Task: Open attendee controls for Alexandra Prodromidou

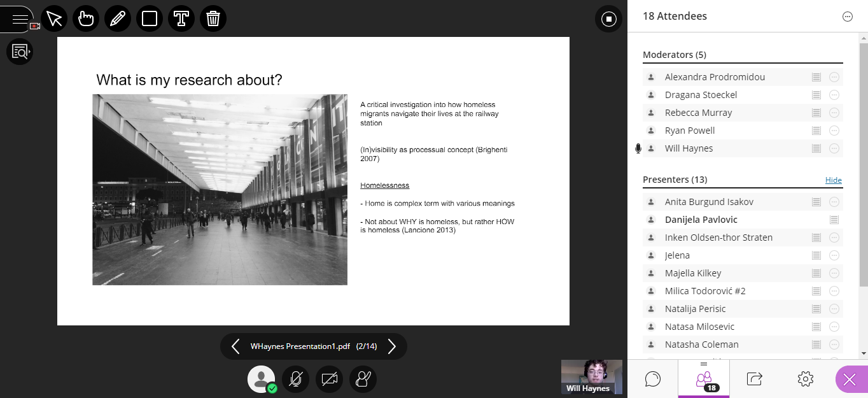Action: pos(834,77)
